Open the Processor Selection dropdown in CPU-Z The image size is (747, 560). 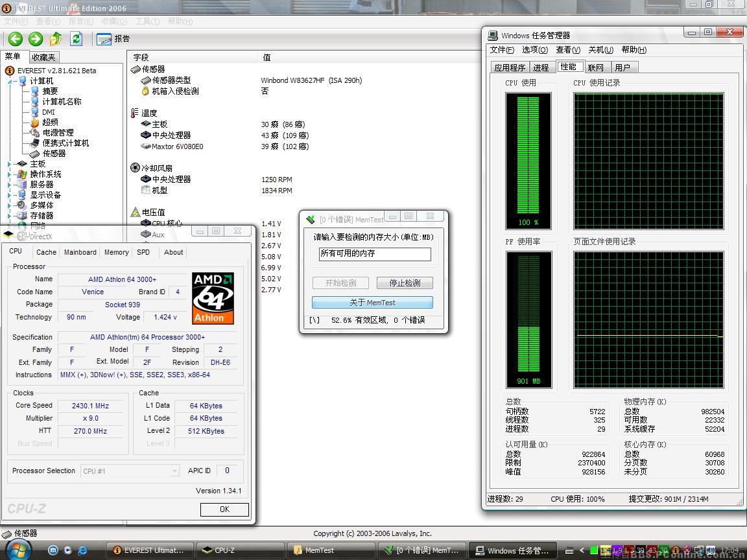(x=130, y=471)
